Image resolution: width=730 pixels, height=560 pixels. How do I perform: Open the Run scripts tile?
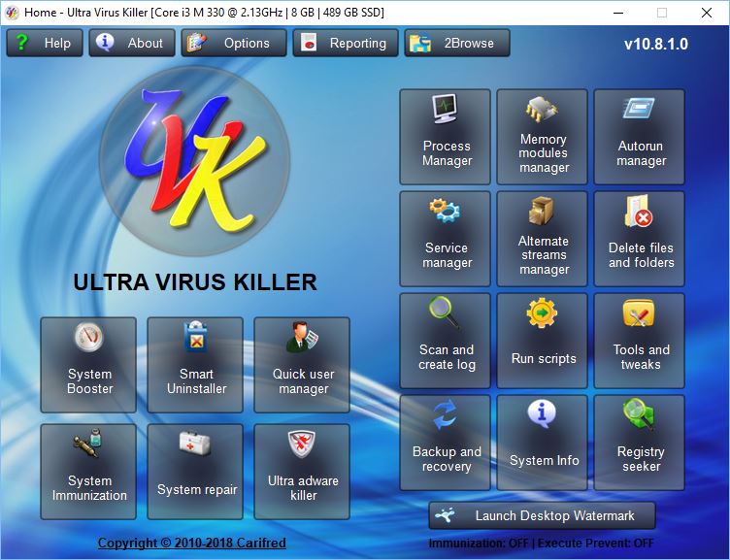pyautogui.click(x=542, y=341)
